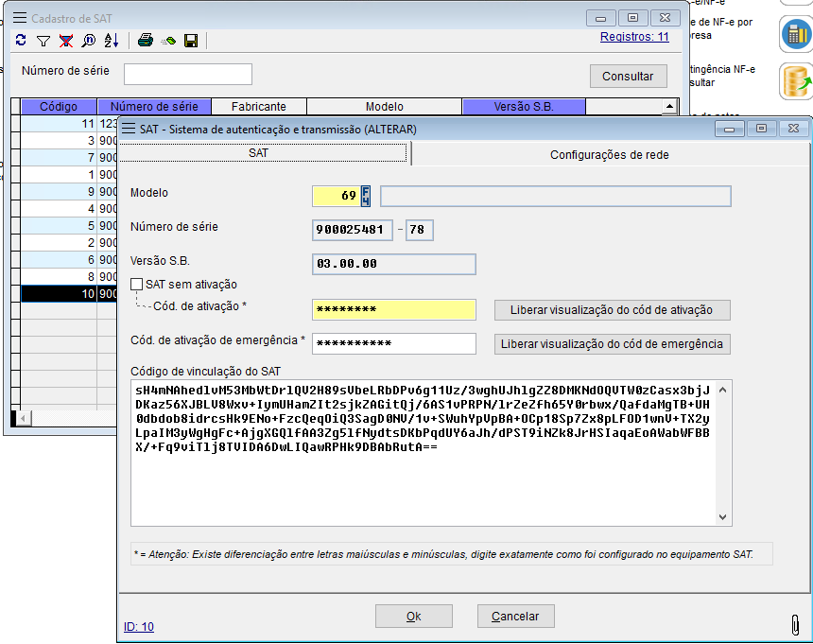813x644 pixels.
Task: Click the down arrow of the vinculação text box
Action: coord(723,517)
